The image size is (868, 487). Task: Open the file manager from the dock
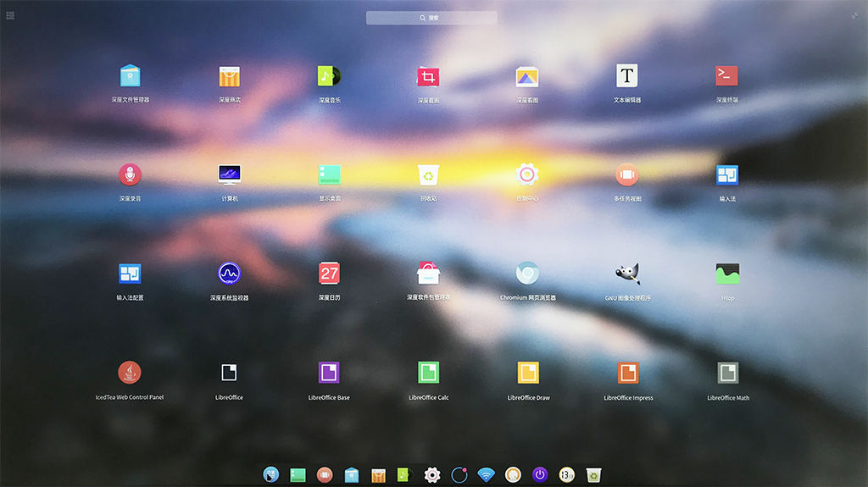point(352,475)
